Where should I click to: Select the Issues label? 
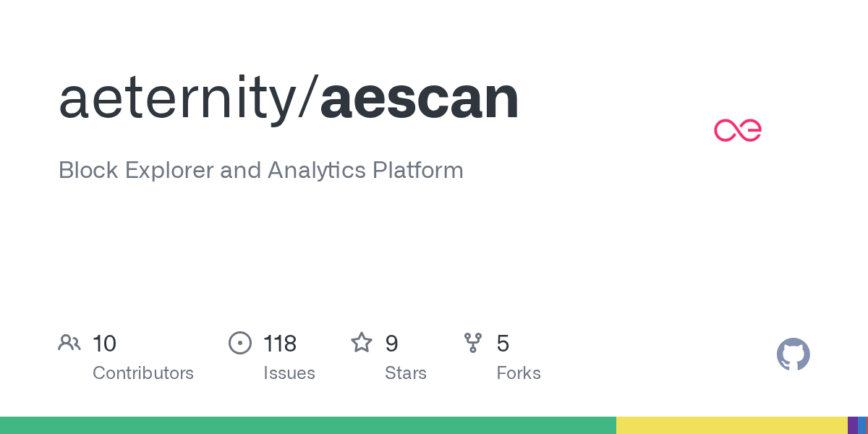[289, 373]
